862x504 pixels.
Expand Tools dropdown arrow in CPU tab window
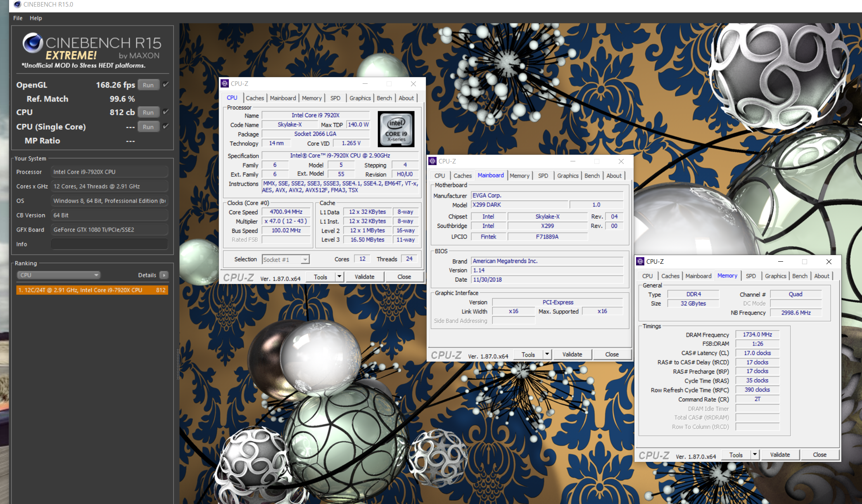tap(340, 277)
